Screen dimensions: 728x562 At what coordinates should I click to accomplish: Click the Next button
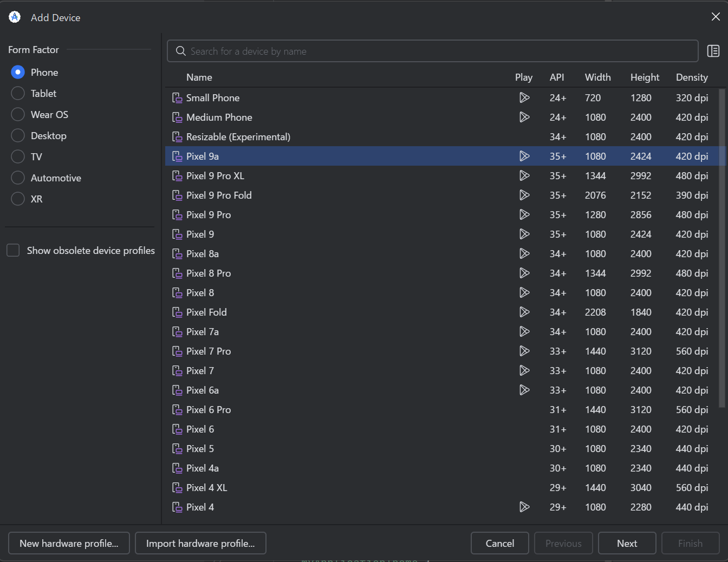[627, 543]
